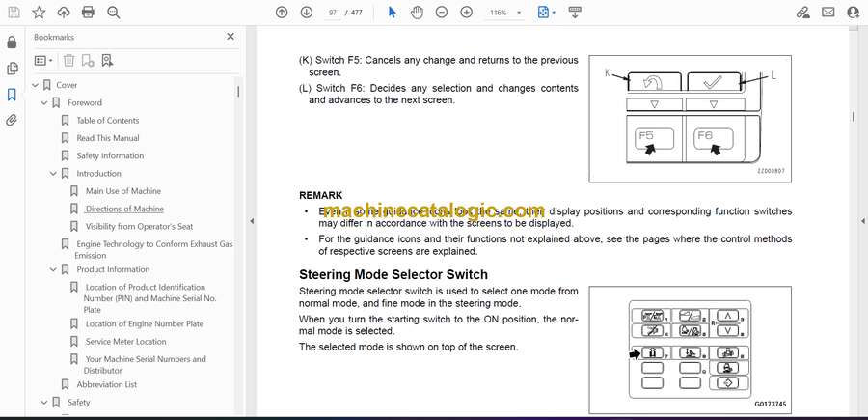Image resolution: width=868 pixels, height=420 pixels.
Task: Go to previous page arrow
Action: click(282, 13)
